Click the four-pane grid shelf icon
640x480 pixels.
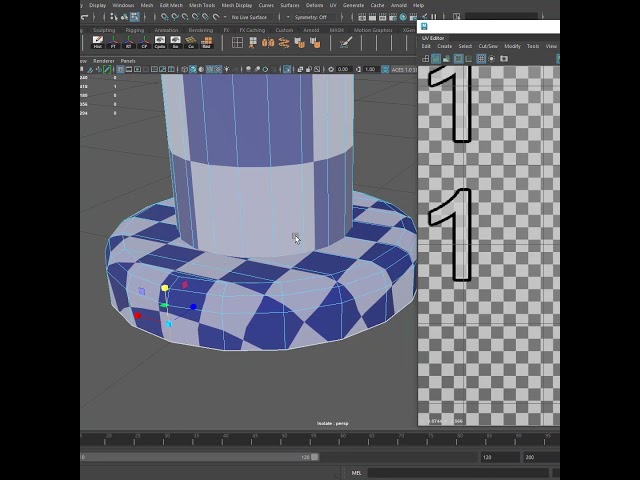[237, 42]
